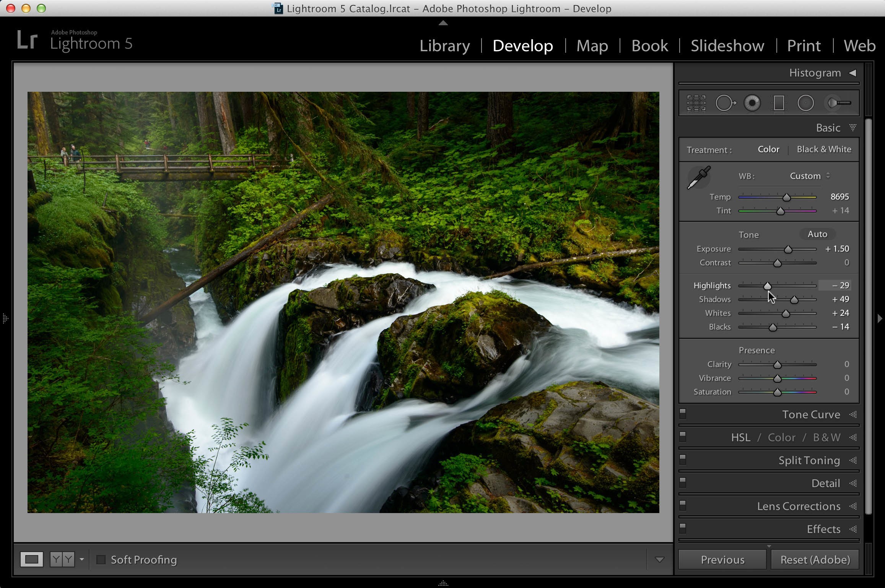Screen dimensions: 885x588
Task: Expand the Tone Curve panel arrow
Action: point(853,414)
